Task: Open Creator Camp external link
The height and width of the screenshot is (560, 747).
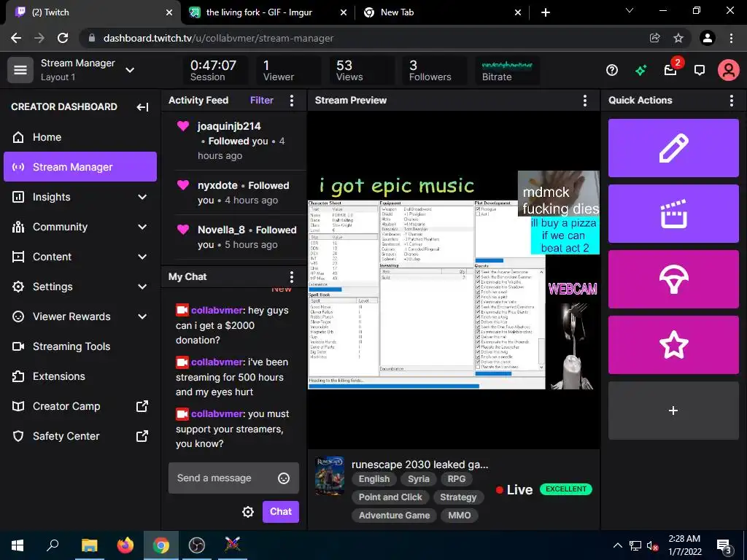Action: [80, 406]
